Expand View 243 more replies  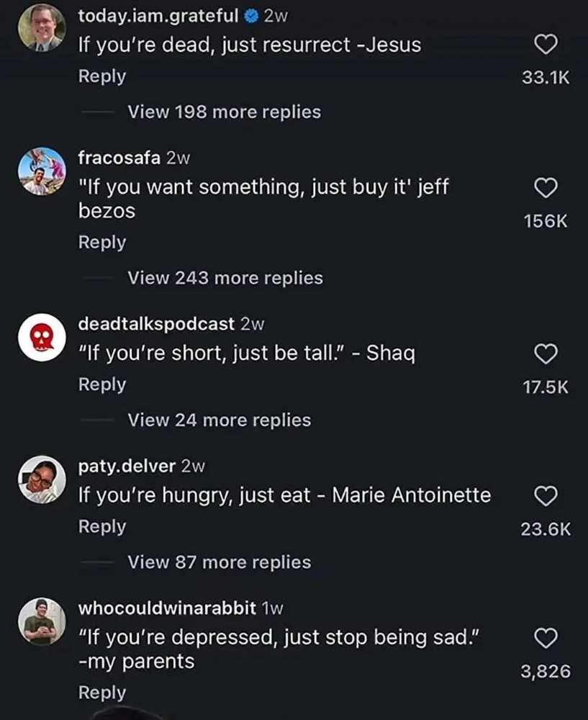pyautogui.click(x=225, y=278)
